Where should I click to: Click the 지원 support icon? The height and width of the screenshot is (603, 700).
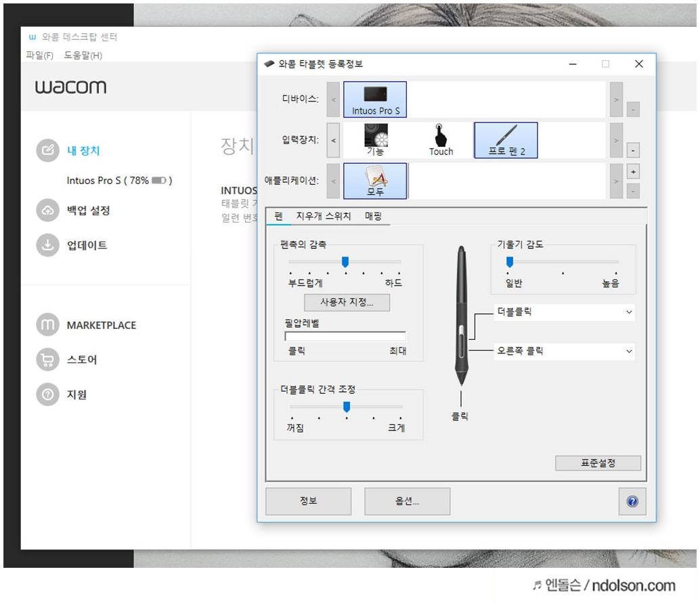tap(48, 395)
